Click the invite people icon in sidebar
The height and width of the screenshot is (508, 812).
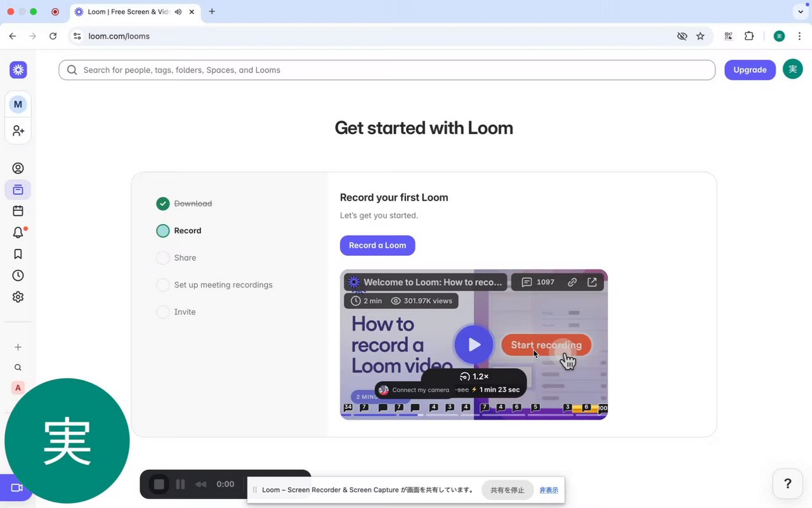[18, 131]
